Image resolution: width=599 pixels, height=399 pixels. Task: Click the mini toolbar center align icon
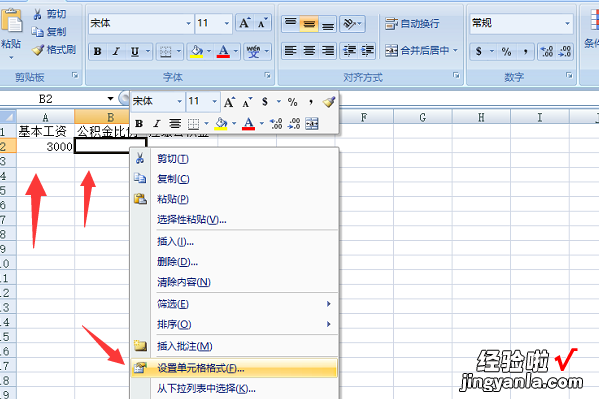point(175,123)
